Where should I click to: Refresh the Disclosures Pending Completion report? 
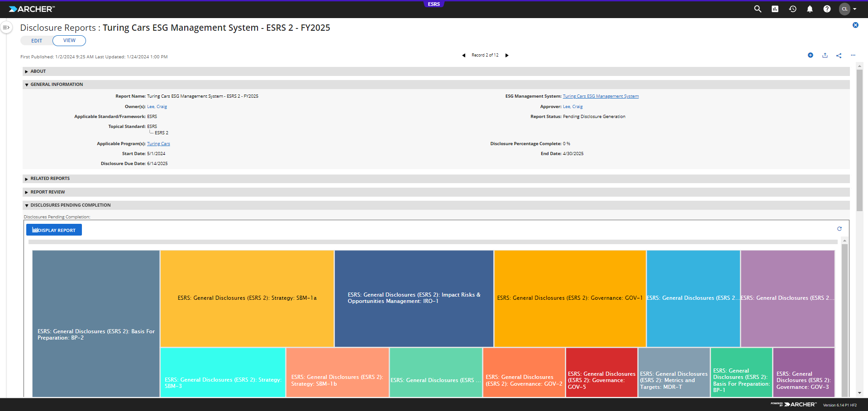point(839,229)
